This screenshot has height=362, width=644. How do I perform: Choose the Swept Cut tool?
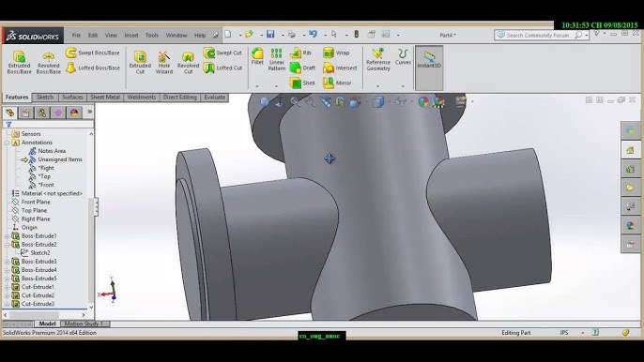(222, 53)
